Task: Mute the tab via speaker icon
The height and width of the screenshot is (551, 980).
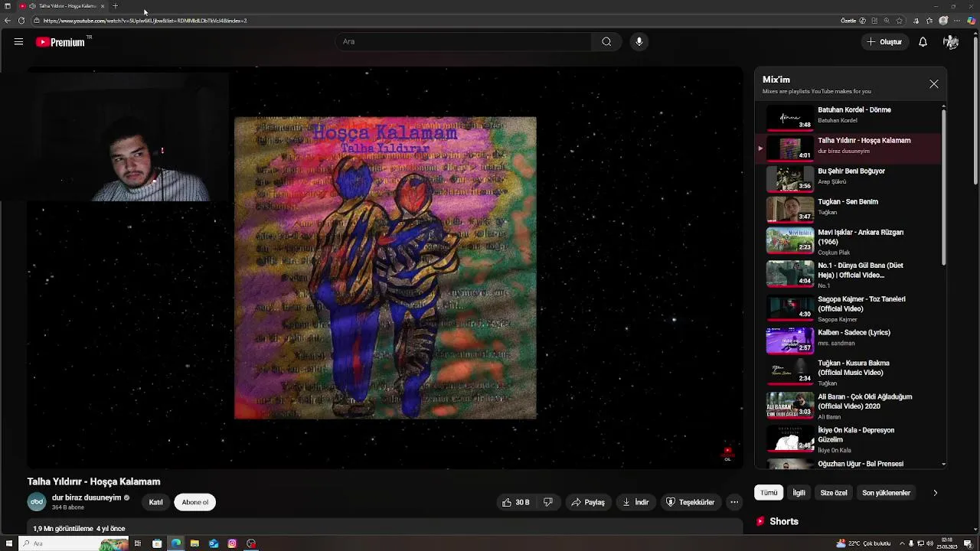Action: pos(32,6)
